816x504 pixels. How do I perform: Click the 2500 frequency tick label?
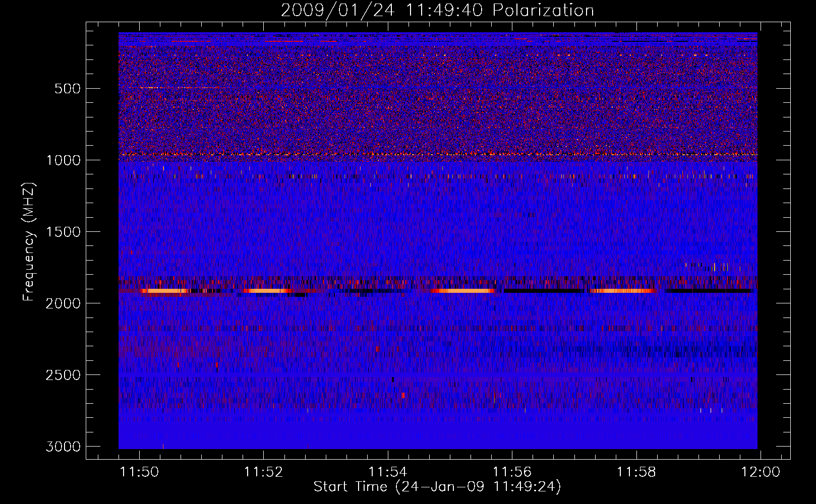point(63,375)
